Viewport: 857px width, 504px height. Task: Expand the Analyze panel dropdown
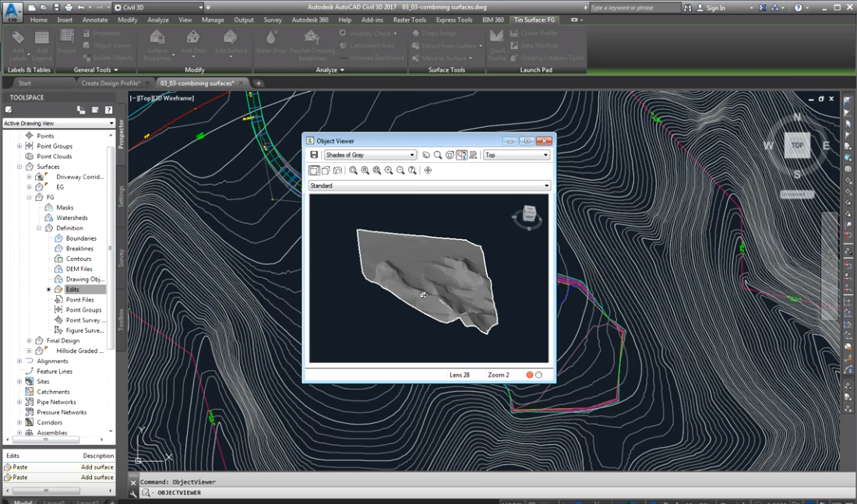click(x=330, y=70)
